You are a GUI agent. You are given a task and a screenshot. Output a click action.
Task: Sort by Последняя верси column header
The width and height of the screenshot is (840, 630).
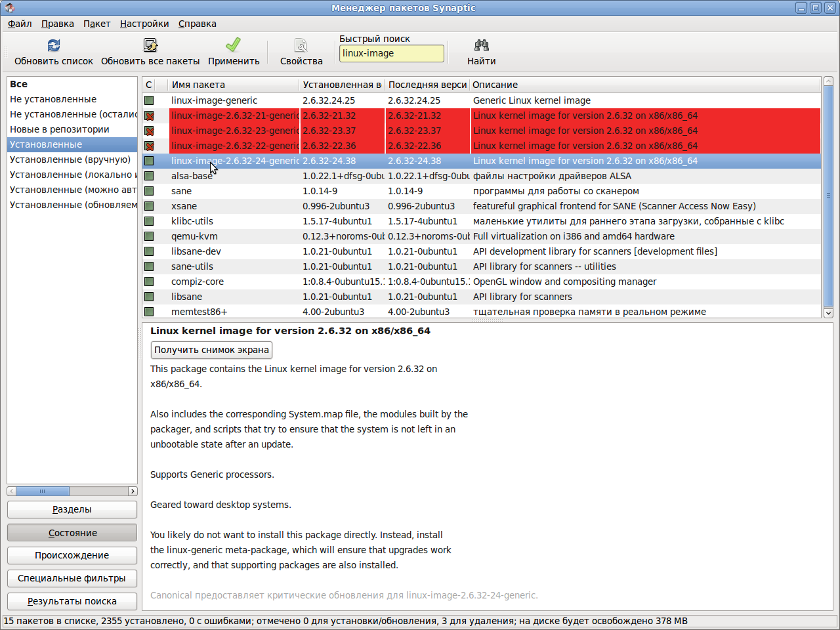[427, 85]
